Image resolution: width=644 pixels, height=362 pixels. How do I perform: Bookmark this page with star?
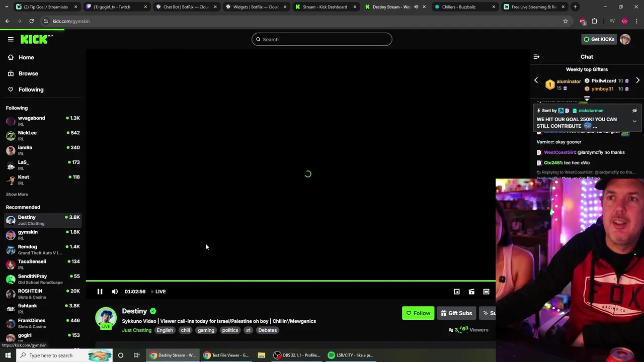tap(566, 21)
